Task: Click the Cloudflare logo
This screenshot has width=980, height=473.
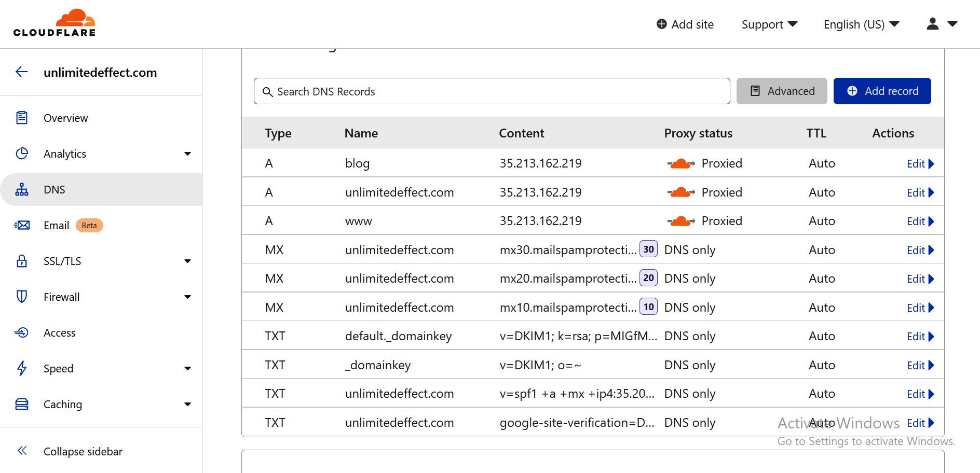Action: click(55, 22)
